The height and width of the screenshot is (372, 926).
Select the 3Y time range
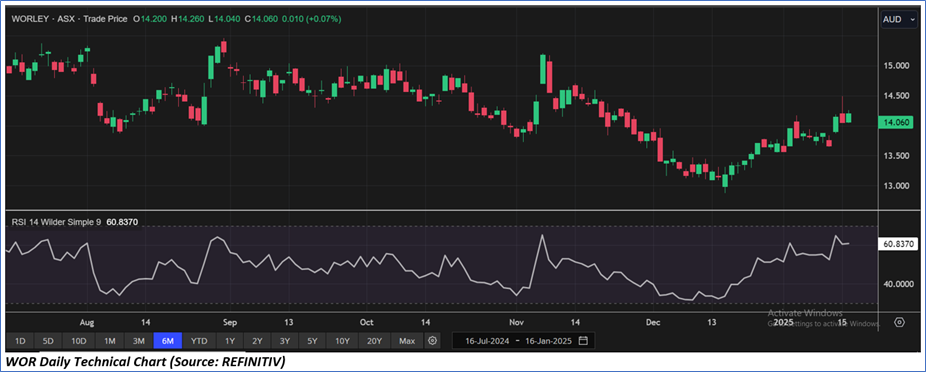click(x=285, y=341)
